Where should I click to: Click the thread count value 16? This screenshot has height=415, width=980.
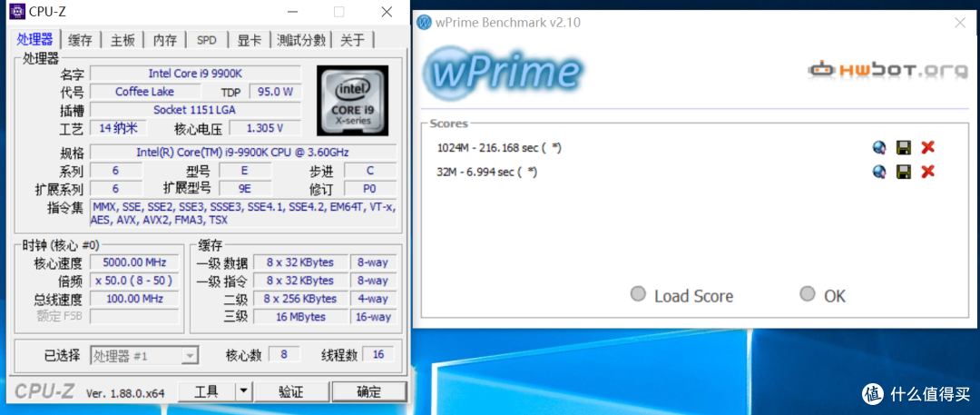[x=378, y=354]
